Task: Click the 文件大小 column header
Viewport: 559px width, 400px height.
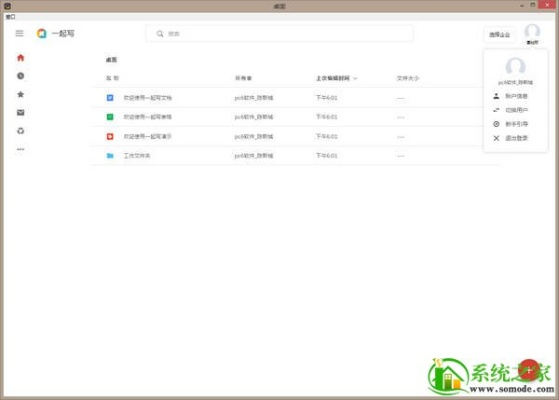Action: tap(407, 78)
